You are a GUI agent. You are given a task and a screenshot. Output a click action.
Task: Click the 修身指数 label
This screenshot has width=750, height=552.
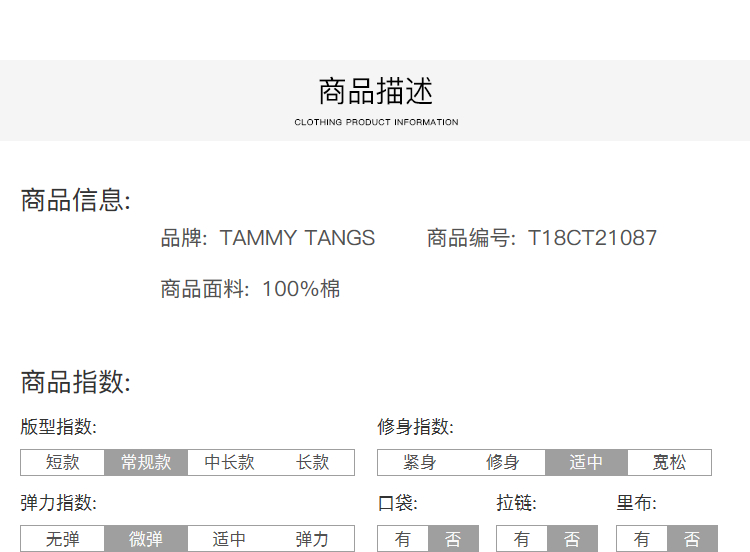415,426
